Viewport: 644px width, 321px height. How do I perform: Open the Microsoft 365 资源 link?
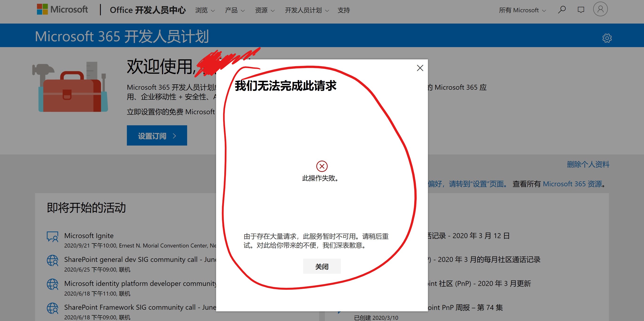point(572,184)
